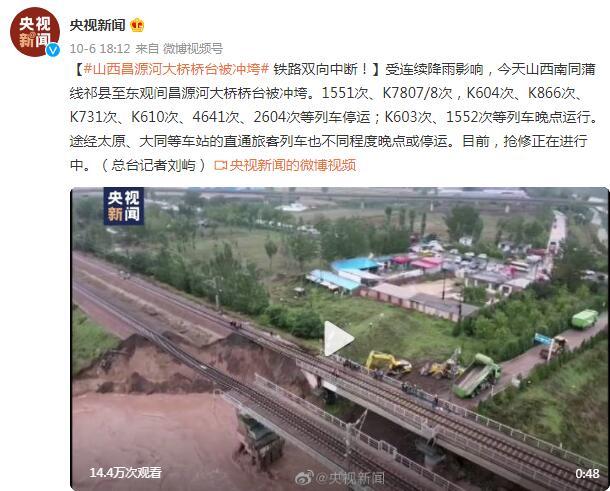
Task: Open the 央视新闻 username link
Action: 97,25
